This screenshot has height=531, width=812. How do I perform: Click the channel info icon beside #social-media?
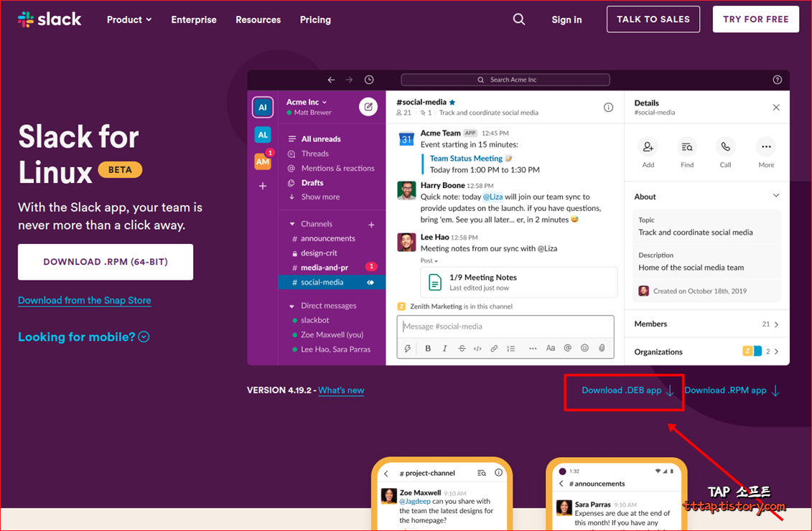click(x=609, y=107)
